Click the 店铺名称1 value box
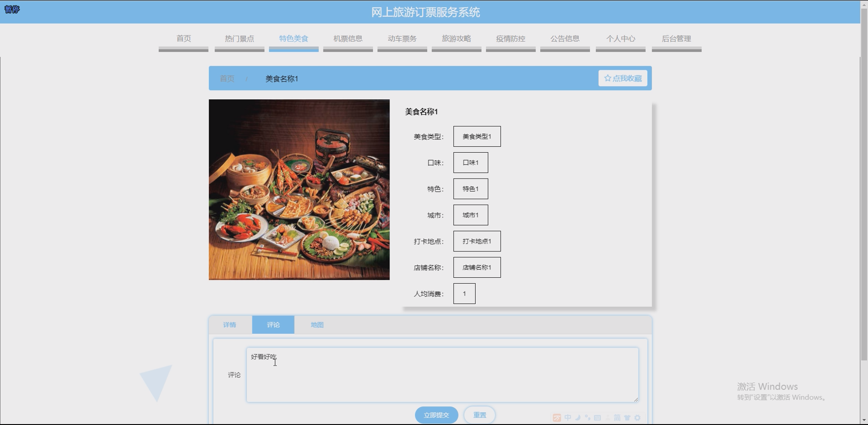Viewport: 868px width, 425px height. (477, 267)
